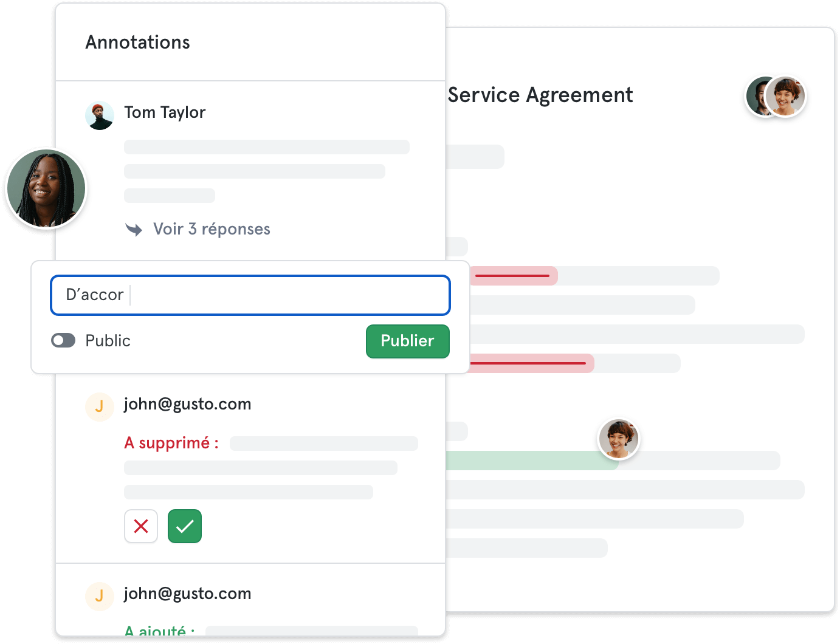Click the first john@gusto.com author name
Viewport: 840px width, 644px height.
[187, 404]
